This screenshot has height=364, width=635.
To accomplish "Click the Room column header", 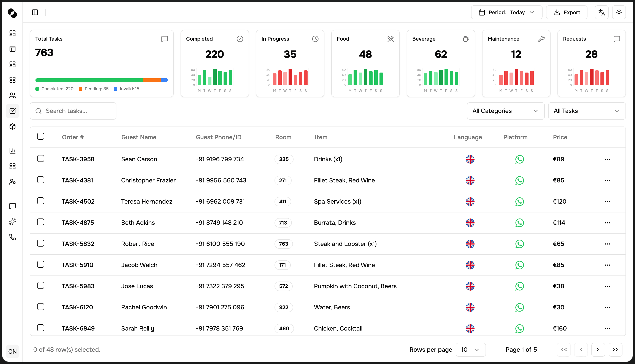I will (283, 137).
